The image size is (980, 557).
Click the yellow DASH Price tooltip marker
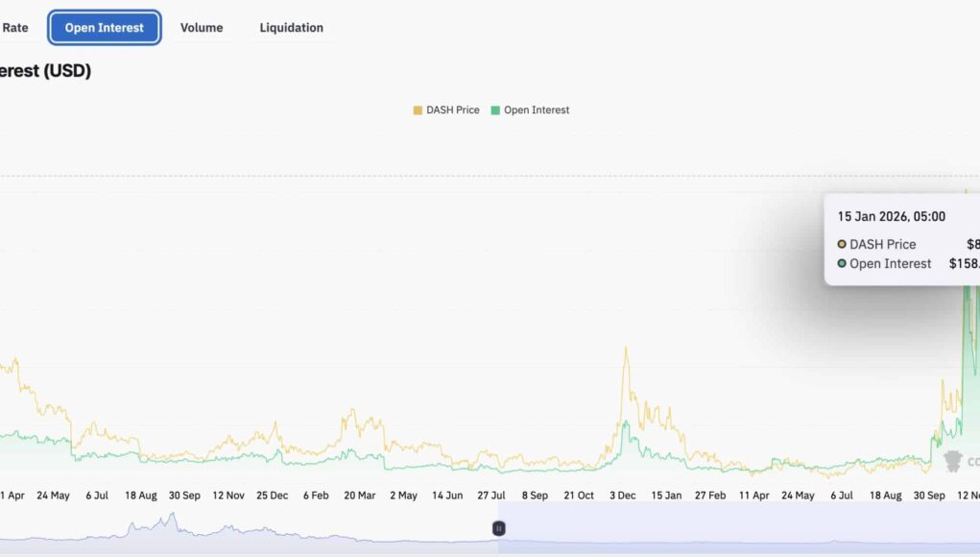pyautogui.click(x=842, y=245)
